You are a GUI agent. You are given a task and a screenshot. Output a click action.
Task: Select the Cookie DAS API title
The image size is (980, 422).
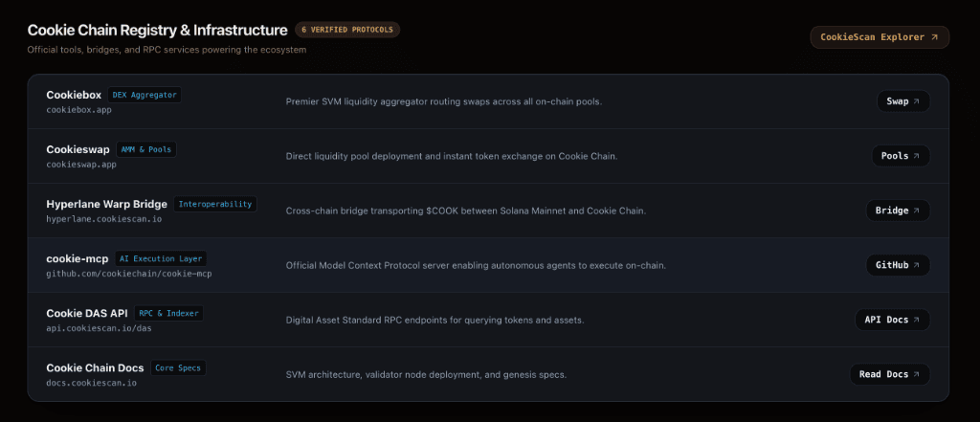pyautogui.click(x=87, y=313)
